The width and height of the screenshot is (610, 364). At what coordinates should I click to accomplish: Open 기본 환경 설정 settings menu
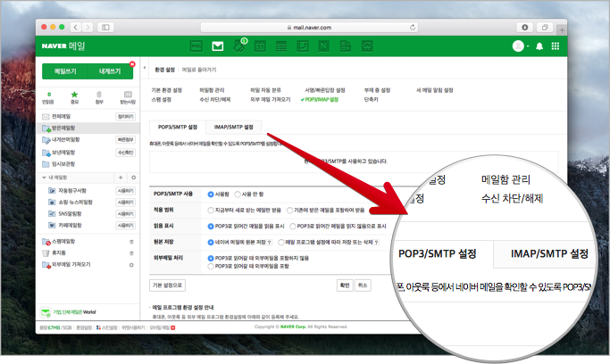click(x=166, y=90)
